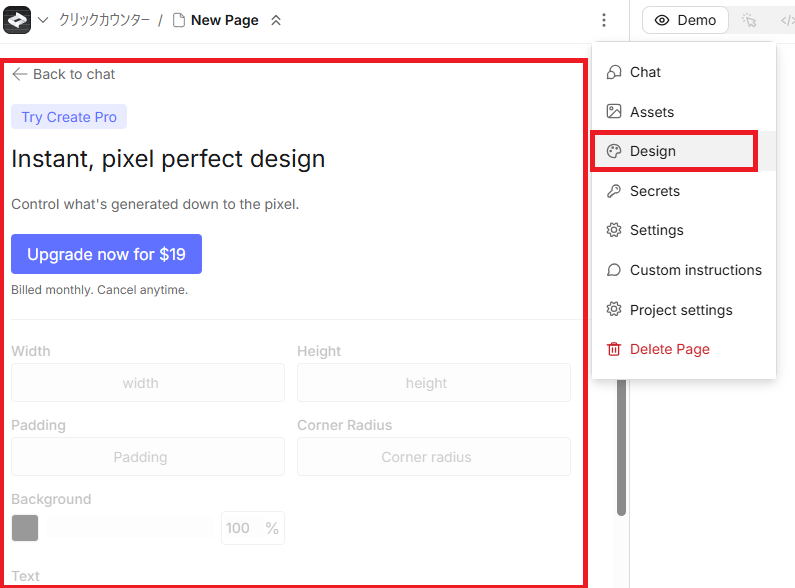The image size is (795, 588).
Task: Open the dropdown chevron beside the logo
Action: click(x=44, y=20)
